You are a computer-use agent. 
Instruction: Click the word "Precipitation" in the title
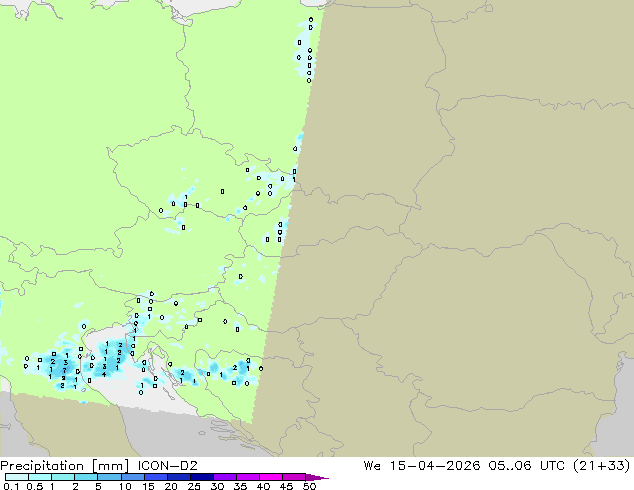(x=42, y=466)
